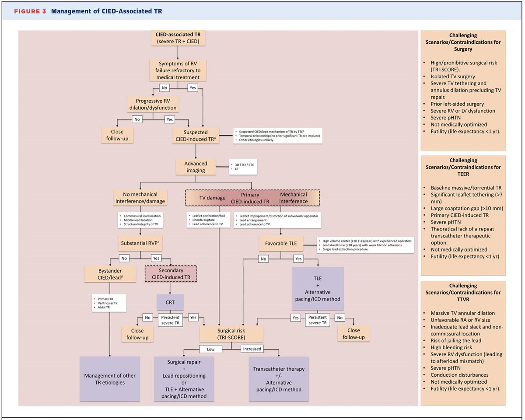
Task: Select the 'Management of other TR etiologies' box
Action: coord(110,379)
